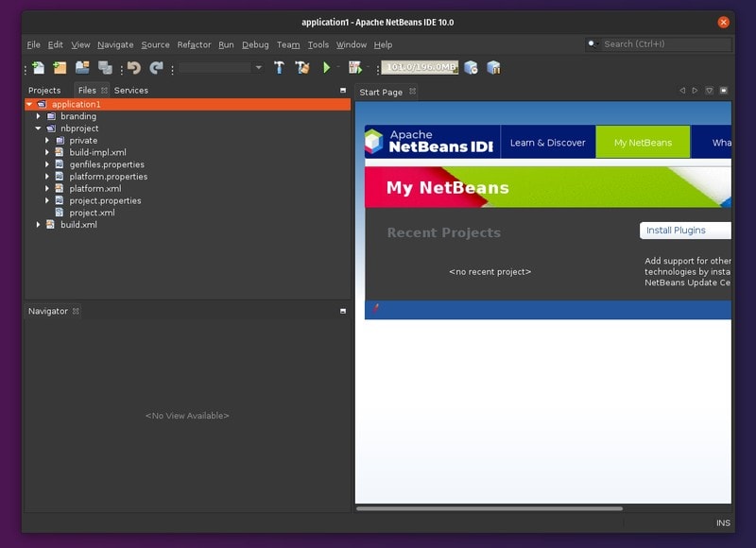Click the Debug Project toolbar icon
The image size is (756, 548).
tap(355, 67)
